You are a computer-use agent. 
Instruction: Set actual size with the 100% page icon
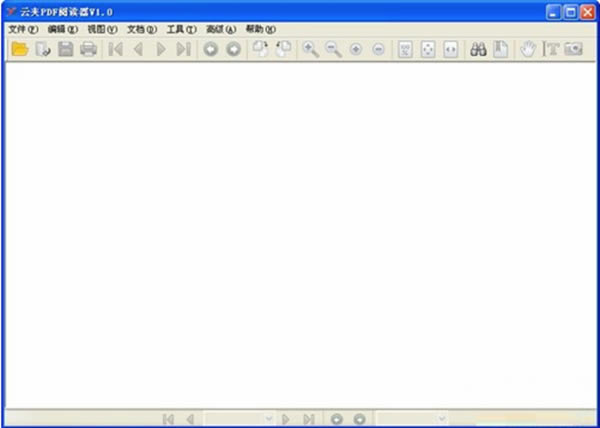click(405, 49)
